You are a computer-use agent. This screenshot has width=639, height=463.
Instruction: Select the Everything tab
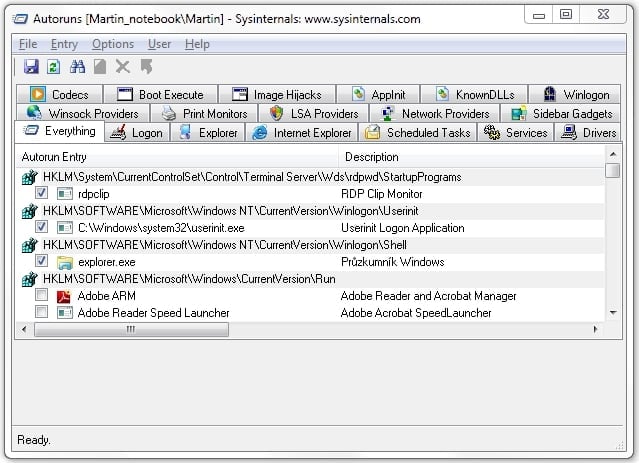coord(60,131)
